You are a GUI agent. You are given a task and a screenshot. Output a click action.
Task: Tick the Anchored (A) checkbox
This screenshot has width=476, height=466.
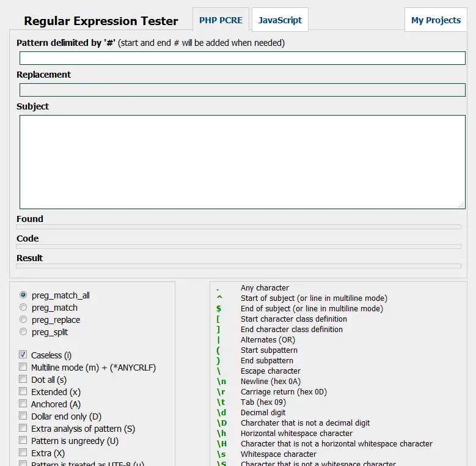pos(23,404)
